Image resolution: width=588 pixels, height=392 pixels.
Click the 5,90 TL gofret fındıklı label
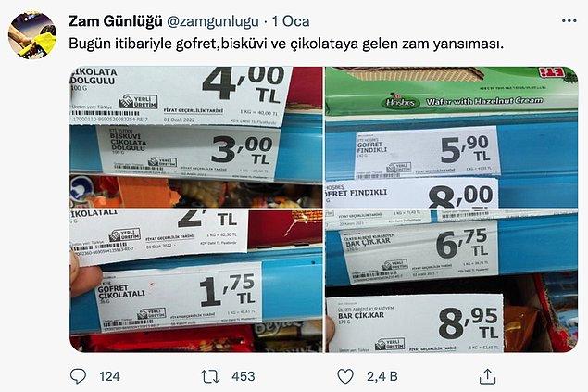(x=428, y=153)
